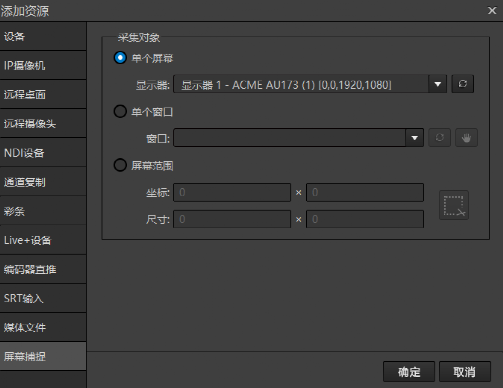This screenshot has width=503, height=388.
Task: Click the screen region selection icon
Action: (x=454, y=205)
